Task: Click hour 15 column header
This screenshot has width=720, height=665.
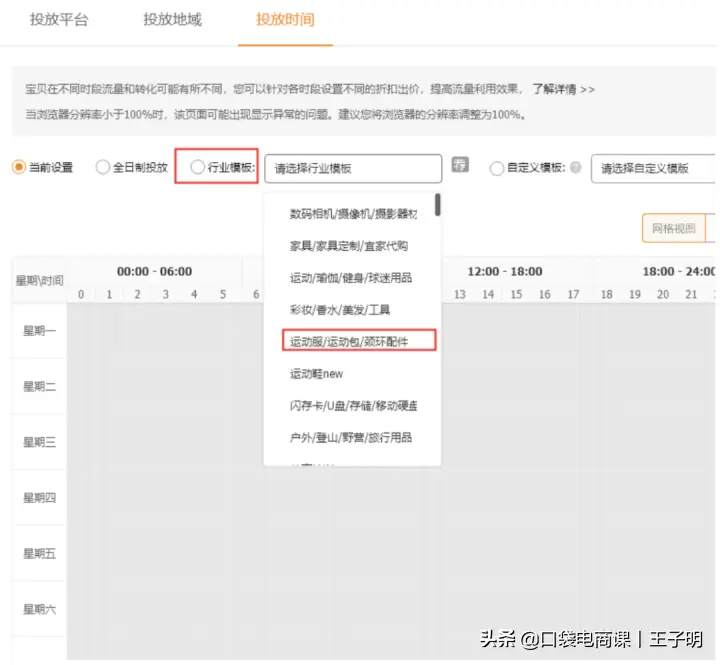Action: [516, 294]
